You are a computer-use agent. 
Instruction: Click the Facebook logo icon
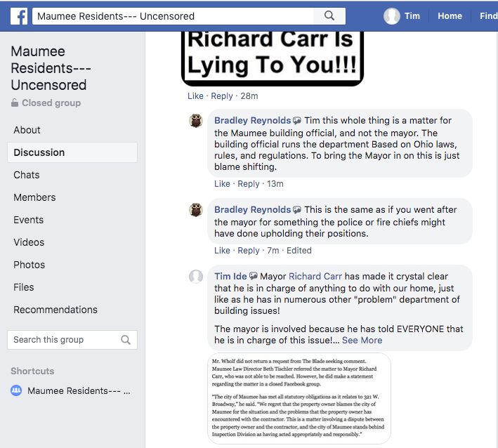tap(19, 15)
